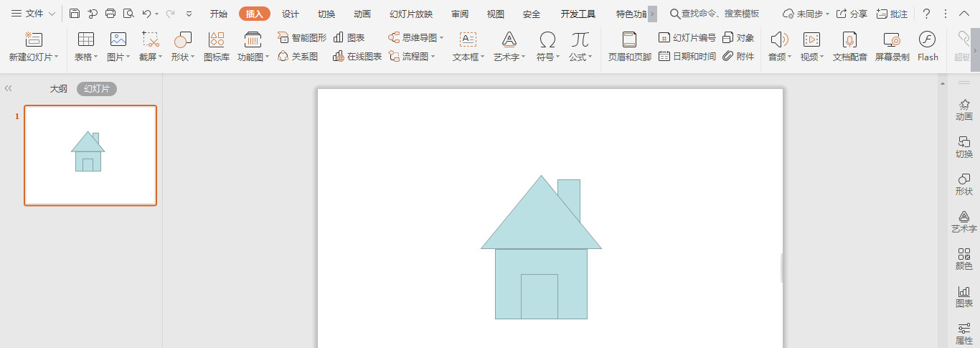Insert a 符号 symbol
Screen dimensions: 980x348
click(548, 47)
